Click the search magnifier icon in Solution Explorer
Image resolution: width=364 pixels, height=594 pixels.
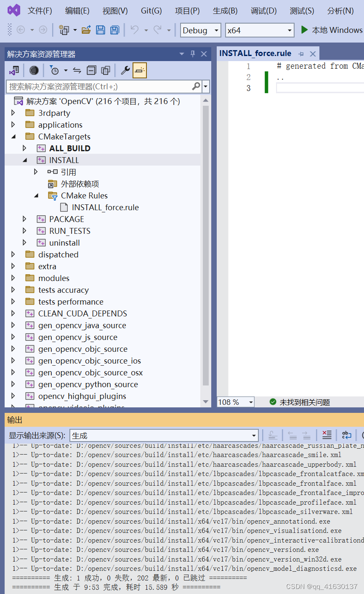point(196,86)
